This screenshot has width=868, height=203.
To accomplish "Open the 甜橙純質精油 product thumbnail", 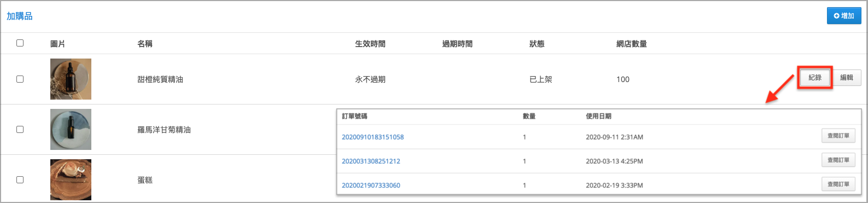I will (x=71, y=79).
